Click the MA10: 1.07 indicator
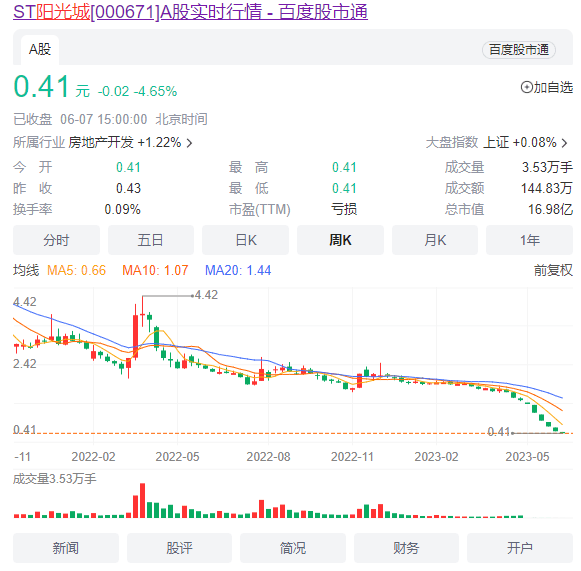 [x=155, y=270]
